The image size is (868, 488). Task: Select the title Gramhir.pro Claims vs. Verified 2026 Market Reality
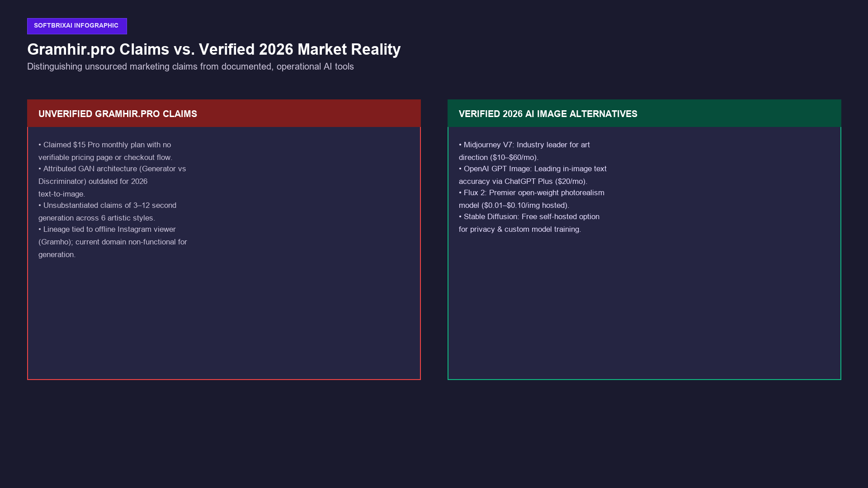click(214, 49)
